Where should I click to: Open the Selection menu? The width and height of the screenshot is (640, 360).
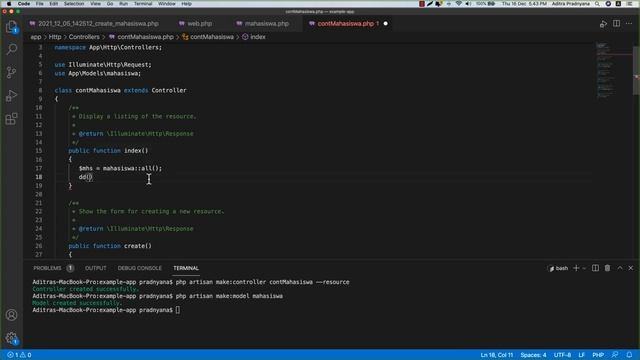click(x=74, y=4)
